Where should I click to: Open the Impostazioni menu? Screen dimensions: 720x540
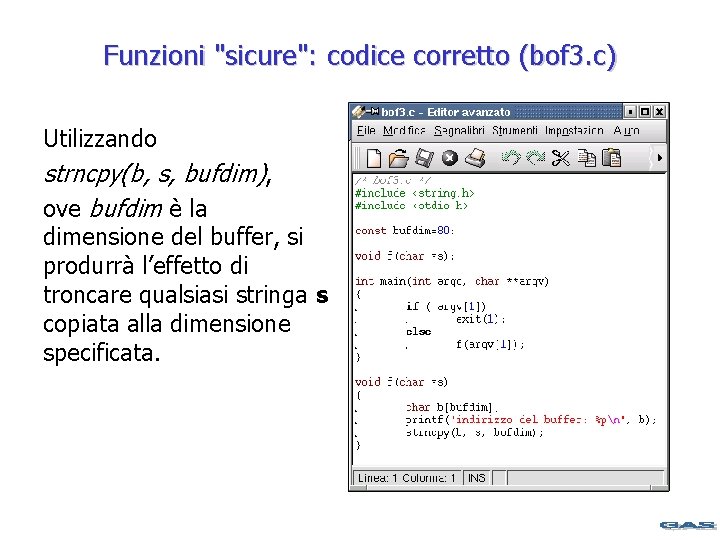tap(574, 130)
